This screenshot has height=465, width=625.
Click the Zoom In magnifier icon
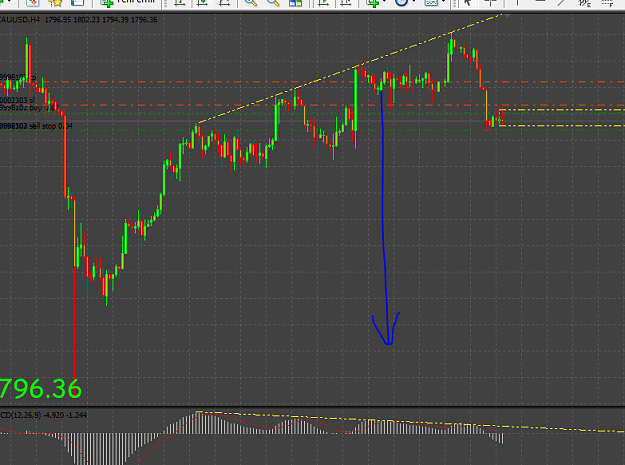251,2
